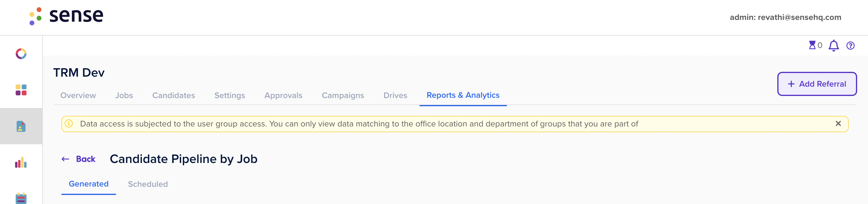
Task: Select the referral document sidebar icon
Action: coord(21,126)
